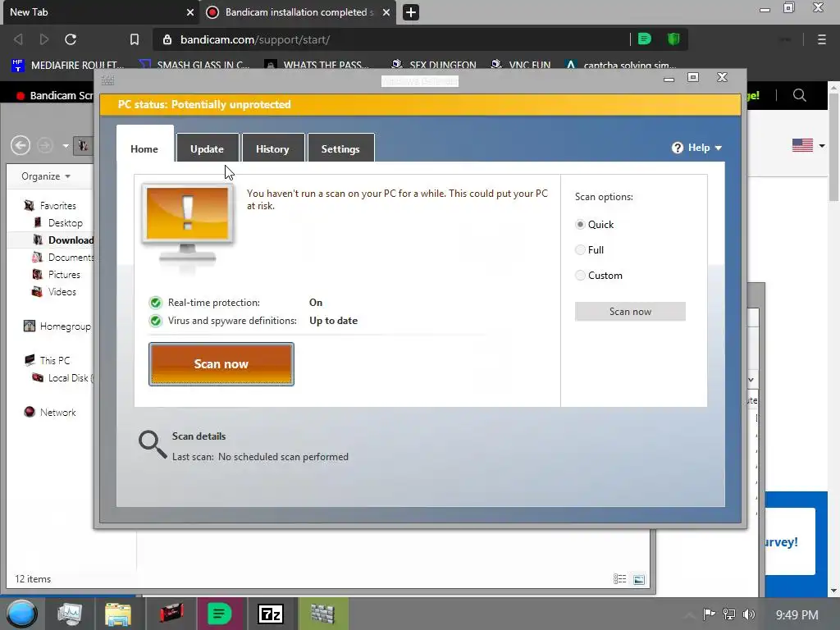The image size is (840, 630).
Task: Open File Explorer from the taskbar
Action: pyautogui.click(x=118, y=614)
